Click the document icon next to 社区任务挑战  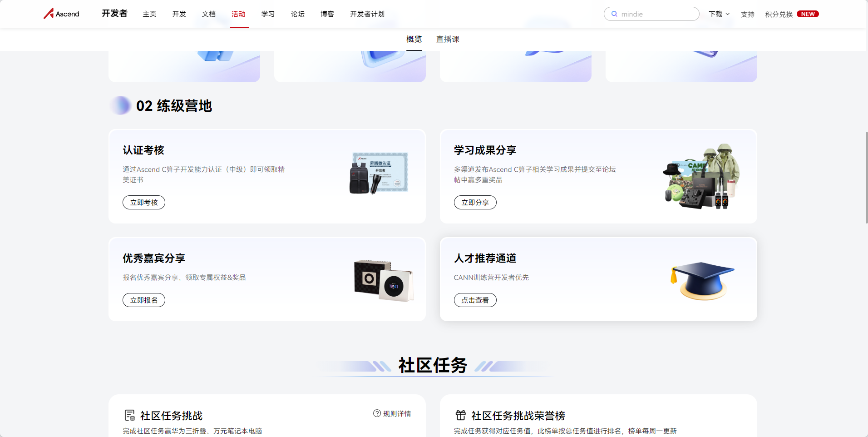(129, 415)
